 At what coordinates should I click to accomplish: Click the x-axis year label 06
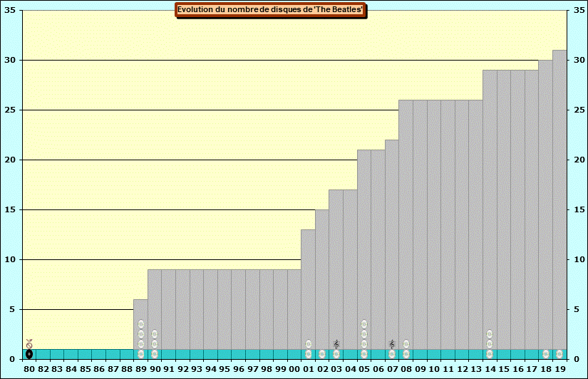[x=378, y=369]
